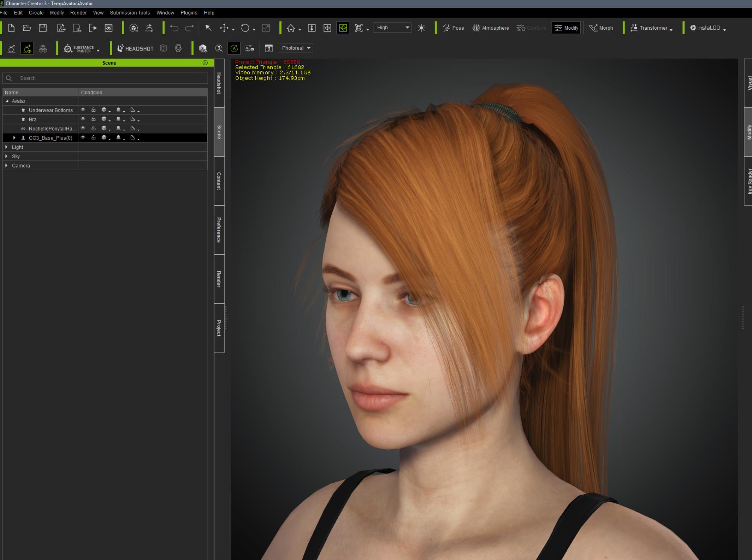Click the running figure motion icon
Screen dimensions: 752x560
click(149, 28)
